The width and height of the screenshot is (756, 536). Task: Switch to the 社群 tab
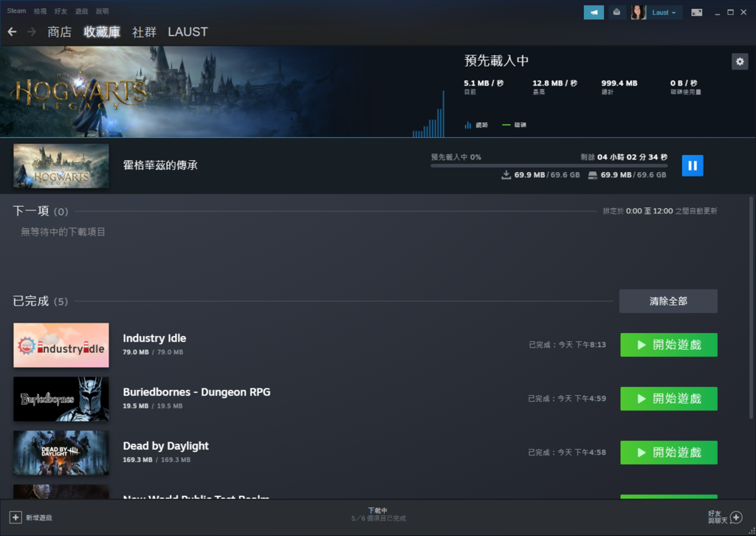pos(144,32)
